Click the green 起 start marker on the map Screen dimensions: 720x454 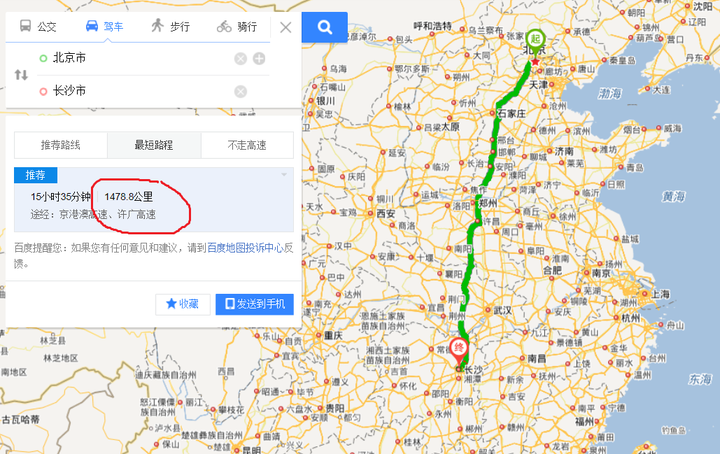[535, 40]
